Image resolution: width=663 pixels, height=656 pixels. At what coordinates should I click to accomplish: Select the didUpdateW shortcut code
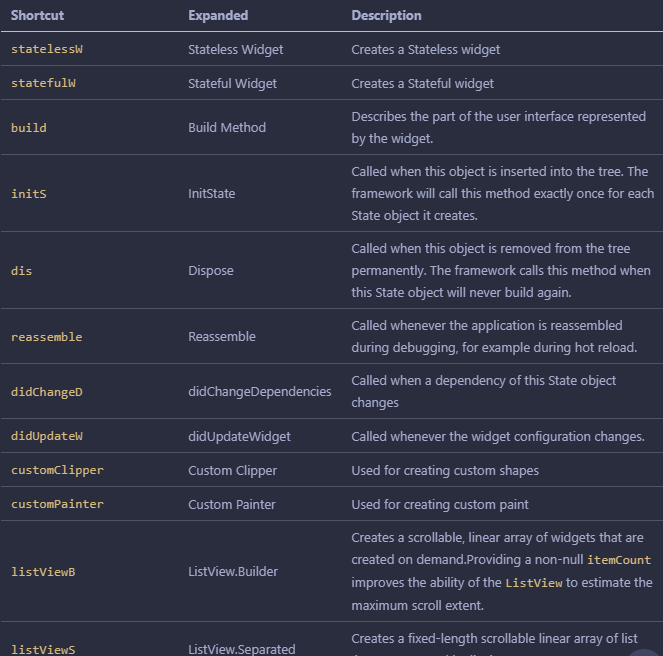[47, 436]
